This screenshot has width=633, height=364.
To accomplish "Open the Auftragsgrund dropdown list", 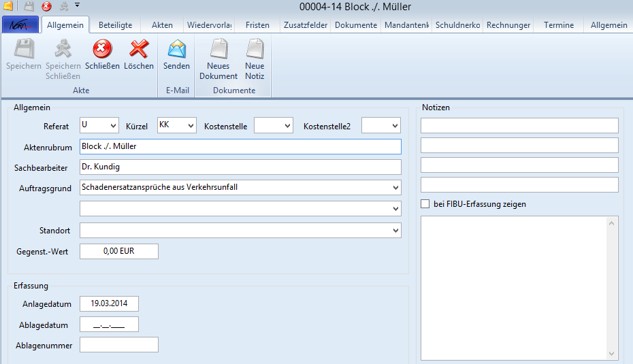I will (396, 188).
